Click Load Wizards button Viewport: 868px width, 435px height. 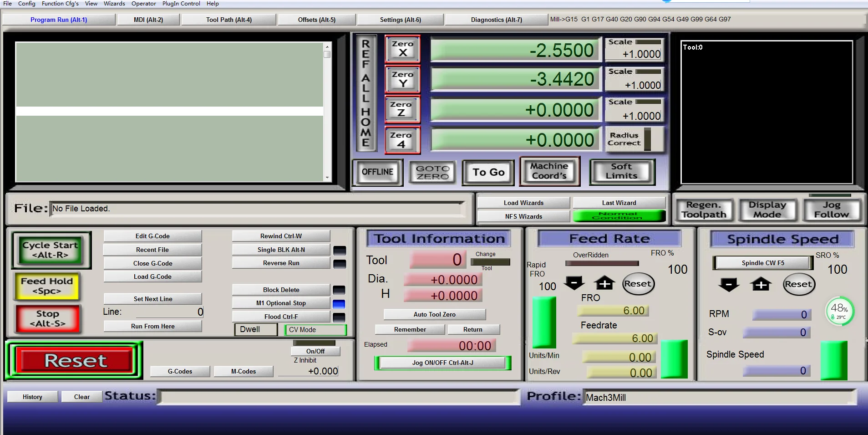tap(523, 203)
